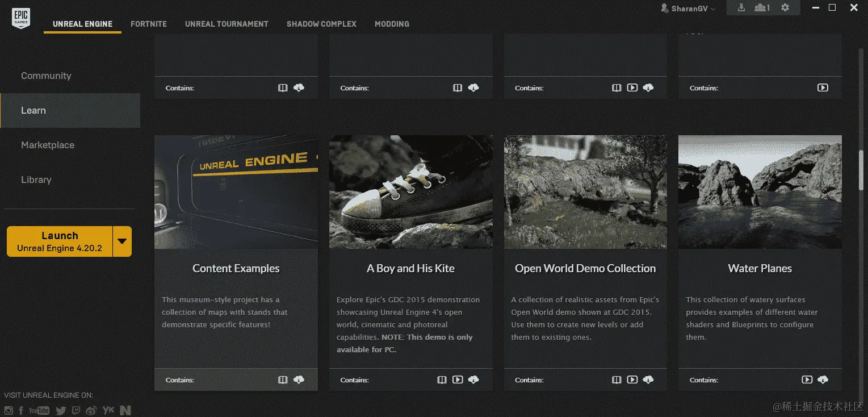
Task: Click the user avatar icon beside SharanGV
Action: click(x=665, y=9)
